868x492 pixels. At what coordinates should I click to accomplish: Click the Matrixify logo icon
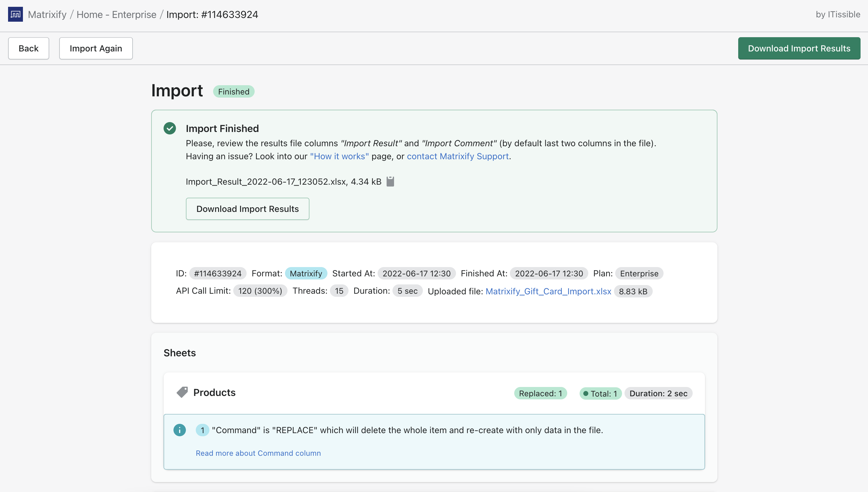[x=15, y=14]
